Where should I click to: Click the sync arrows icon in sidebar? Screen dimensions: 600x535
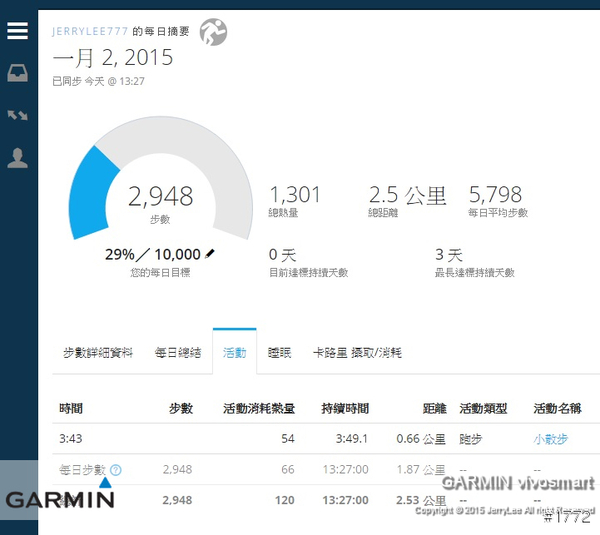click(x=17, y=115)
